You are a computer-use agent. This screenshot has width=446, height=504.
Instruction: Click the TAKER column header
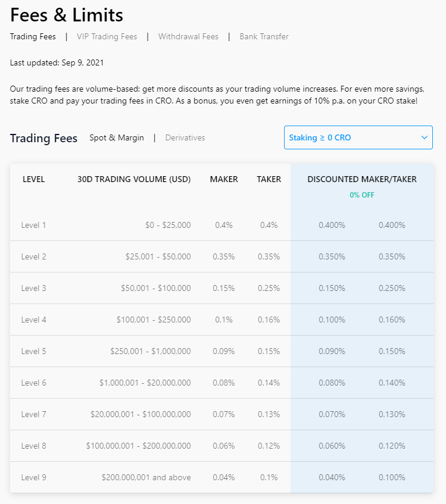coord(269,179)
